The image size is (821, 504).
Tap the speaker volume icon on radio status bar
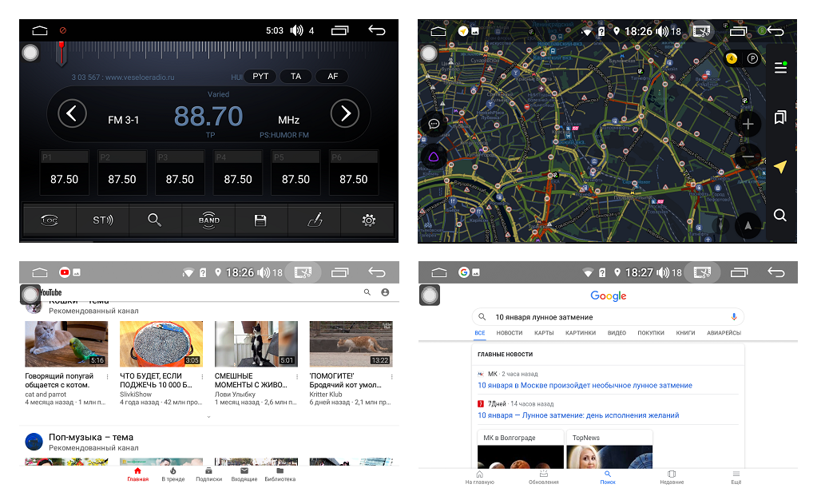pyautogui.click(x=296, y=30)
